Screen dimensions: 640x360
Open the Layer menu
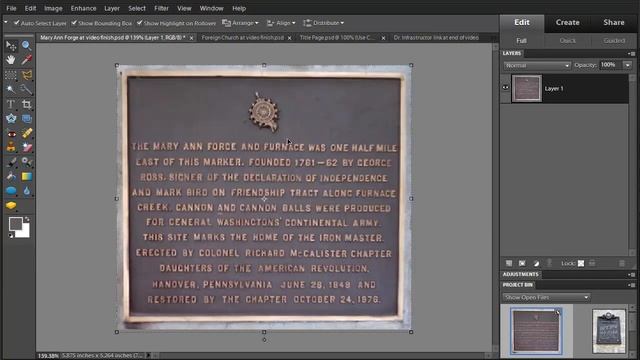point(111,8)
